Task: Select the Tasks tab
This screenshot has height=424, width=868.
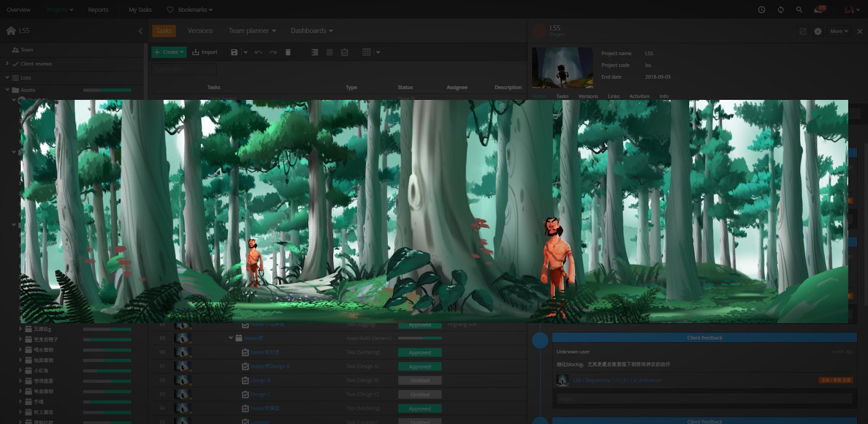Action: [x=164, y=31]
